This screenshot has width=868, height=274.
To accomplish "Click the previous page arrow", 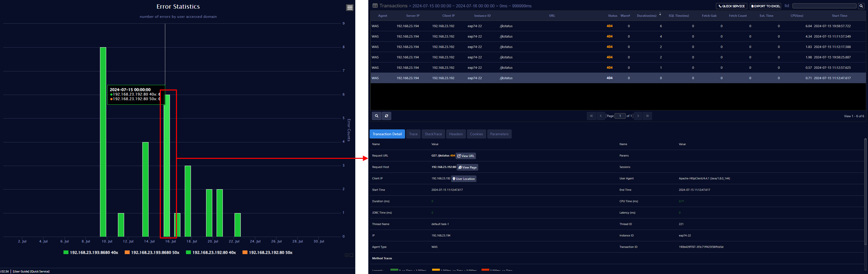I will [600, 116].
